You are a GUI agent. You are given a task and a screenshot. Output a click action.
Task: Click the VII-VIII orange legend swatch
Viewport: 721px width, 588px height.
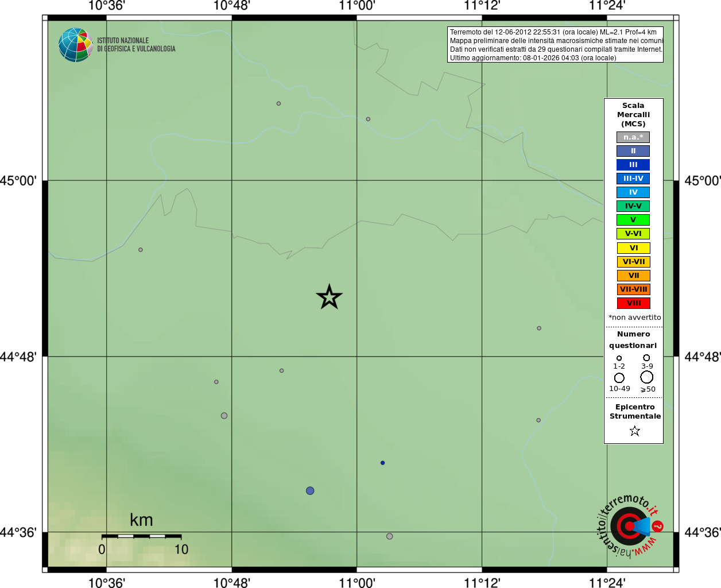pyautogui.click(x=633, y=289)
